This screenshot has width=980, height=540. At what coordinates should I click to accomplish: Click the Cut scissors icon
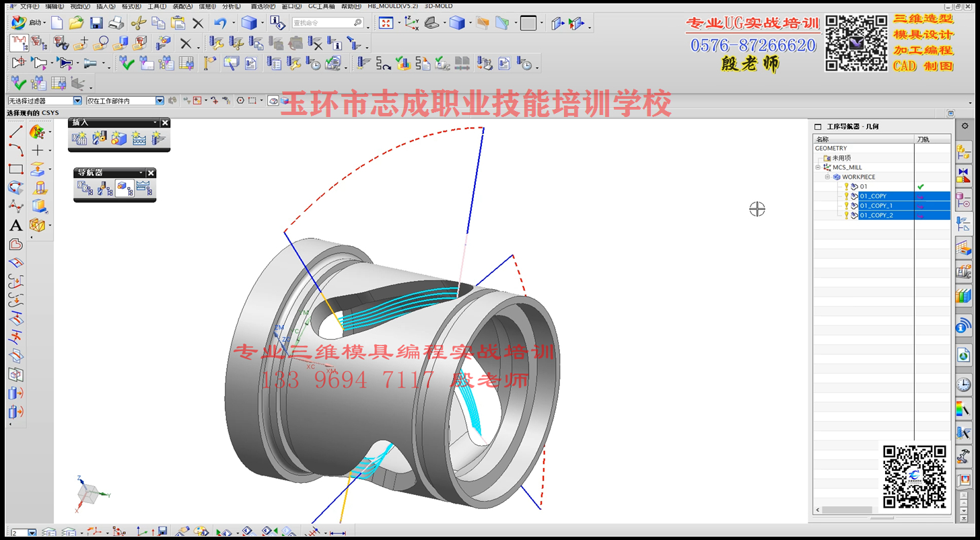(139, 23)
